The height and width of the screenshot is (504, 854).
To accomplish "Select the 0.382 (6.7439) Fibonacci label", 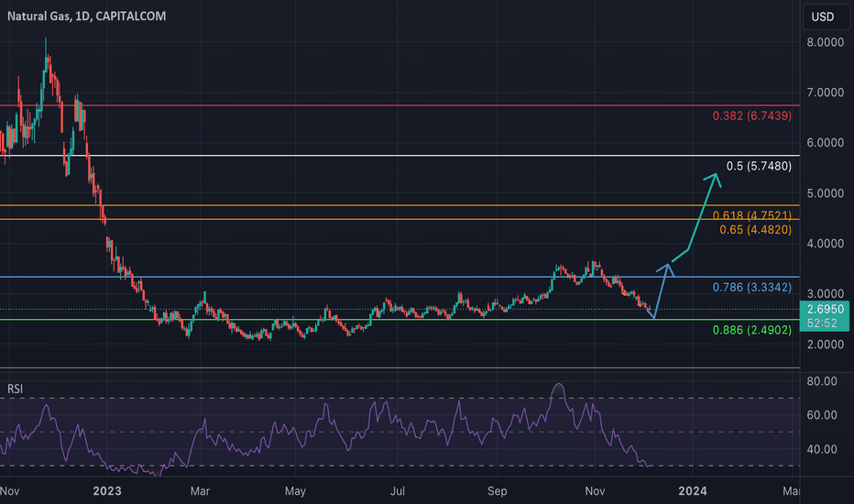I will [x=751, y=115].
